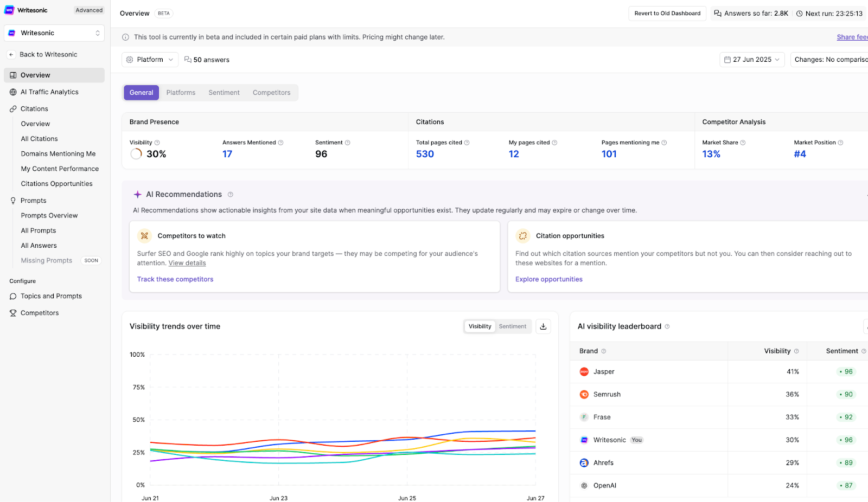Click Revert to Old Dashboard button
This screenshot has width=868, height=502.
667,14
